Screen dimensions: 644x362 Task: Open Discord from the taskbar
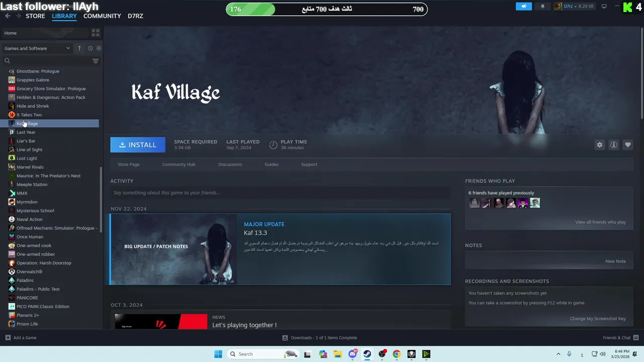click(x=353, y=354)
